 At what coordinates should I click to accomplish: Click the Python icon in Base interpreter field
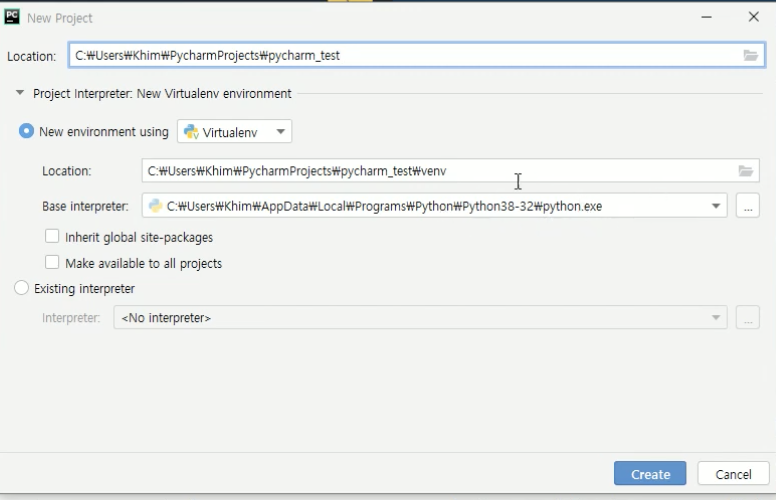[x=155, y=206]
